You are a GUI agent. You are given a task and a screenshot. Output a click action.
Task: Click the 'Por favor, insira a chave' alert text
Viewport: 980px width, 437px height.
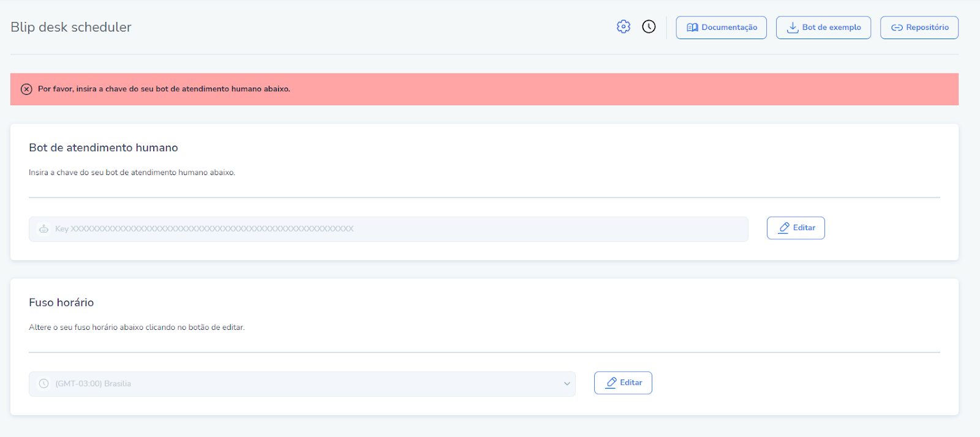coord(164,89)
